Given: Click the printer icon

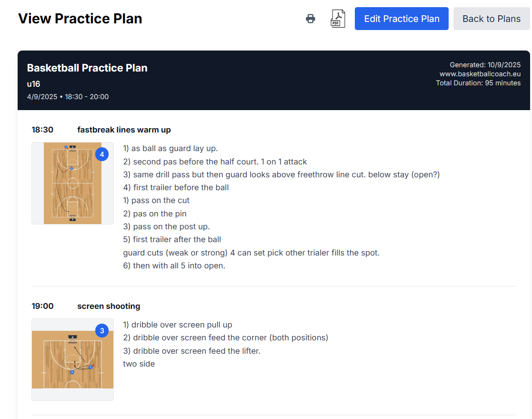Looking at the screenshot, I should coord(311,19).
